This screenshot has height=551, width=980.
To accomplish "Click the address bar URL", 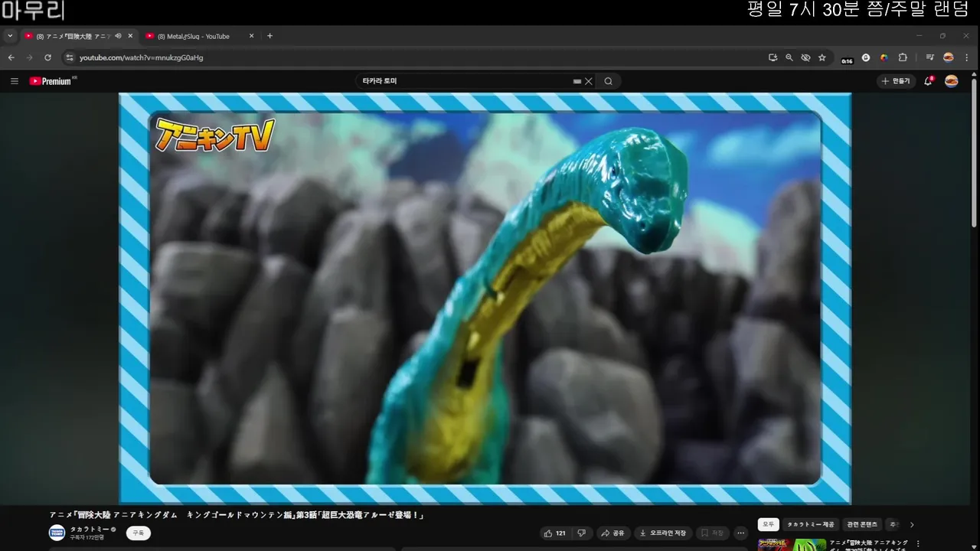I will click(142, 57).
